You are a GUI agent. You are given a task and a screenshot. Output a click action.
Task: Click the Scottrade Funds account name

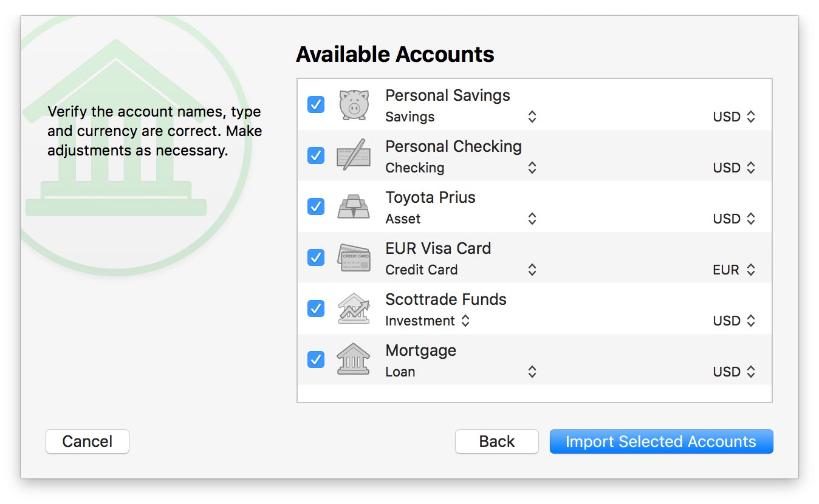click(x=445, y=299)
